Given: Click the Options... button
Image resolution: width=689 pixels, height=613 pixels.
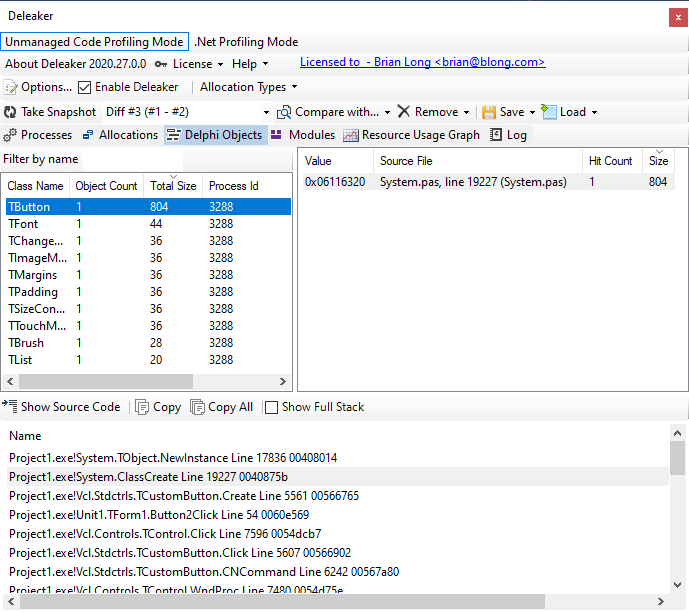Looking at the screenshot, I should 38,87.
